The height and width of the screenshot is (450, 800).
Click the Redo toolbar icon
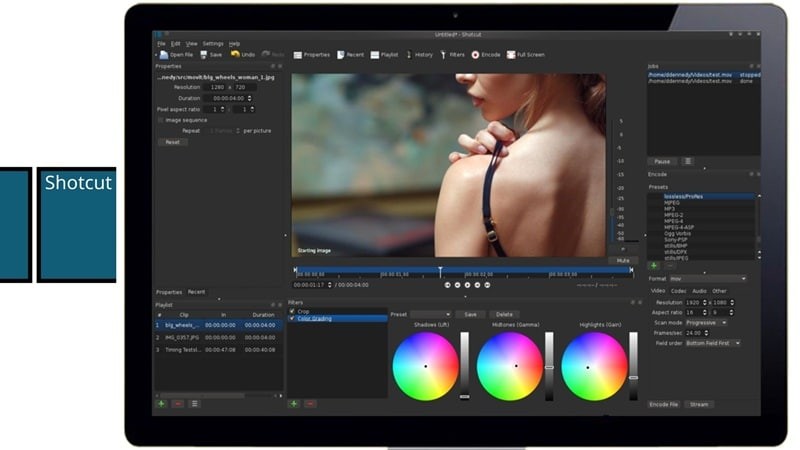tap(272, 55)
